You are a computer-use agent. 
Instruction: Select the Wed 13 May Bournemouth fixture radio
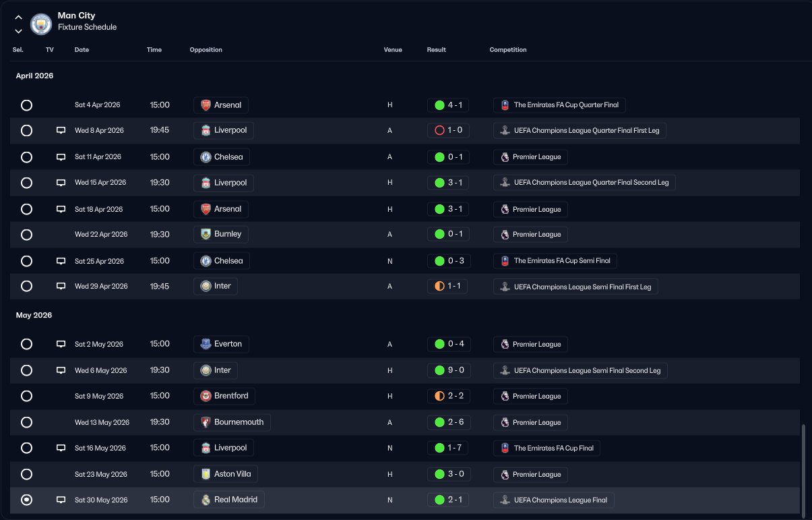coord(26,422)
